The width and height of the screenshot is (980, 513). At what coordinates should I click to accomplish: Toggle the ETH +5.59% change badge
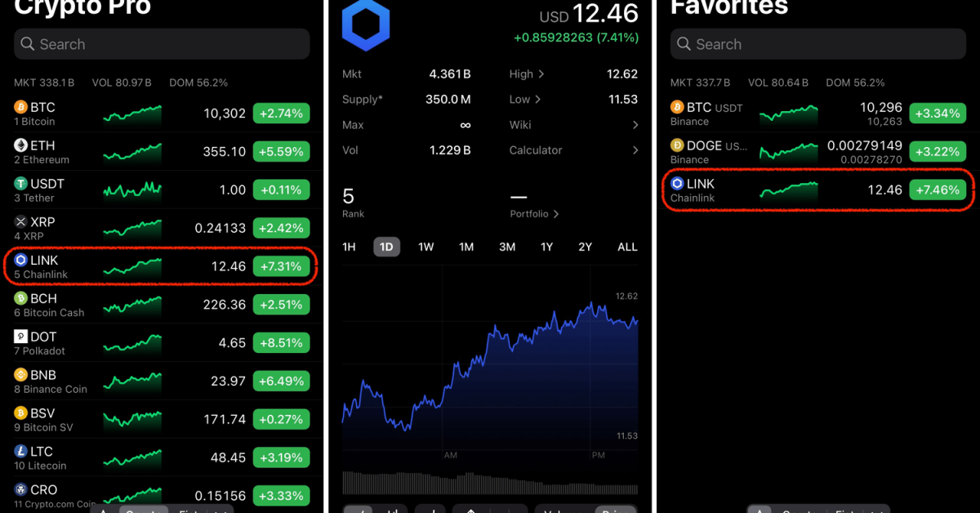coord(282,151)
